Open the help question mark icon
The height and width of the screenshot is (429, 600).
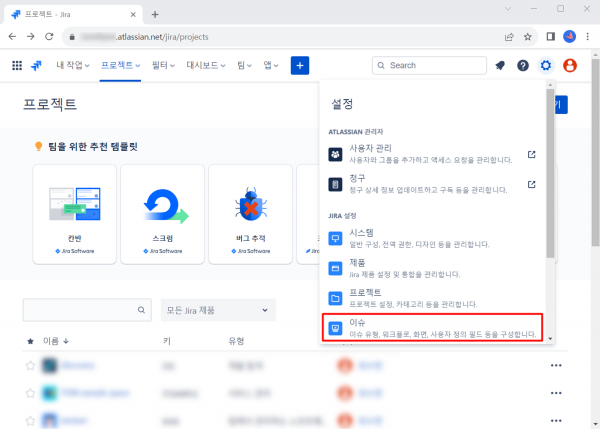pyautogui.click(x=523, y=65)
